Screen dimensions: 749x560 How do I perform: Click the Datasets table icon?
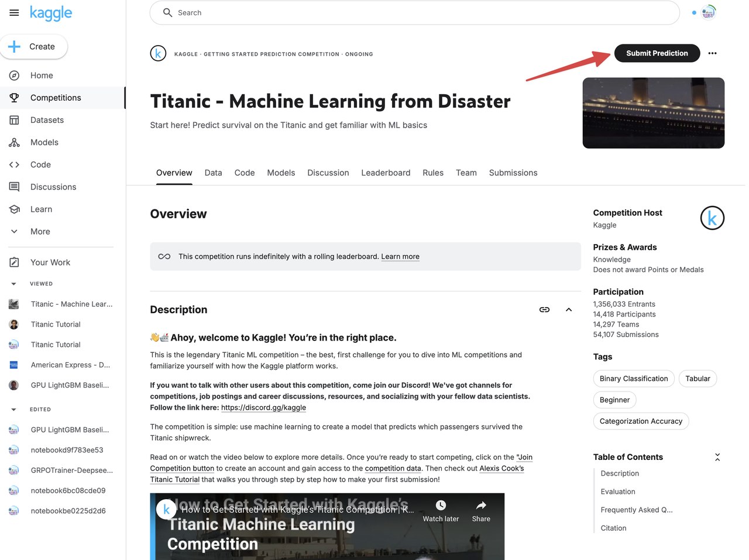pos(15,120)
